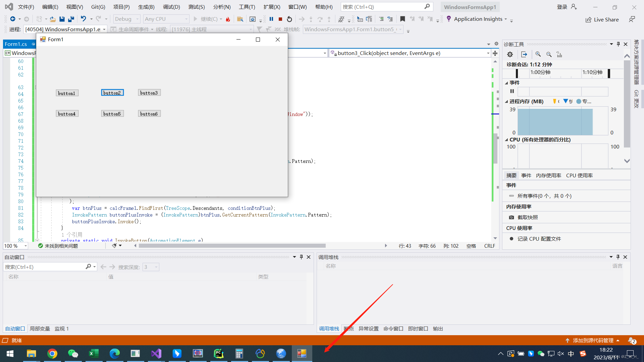Screen dimensions: 644x362
Task: Open the Calculator app in taskbar
Action: [x=239, y=353]
